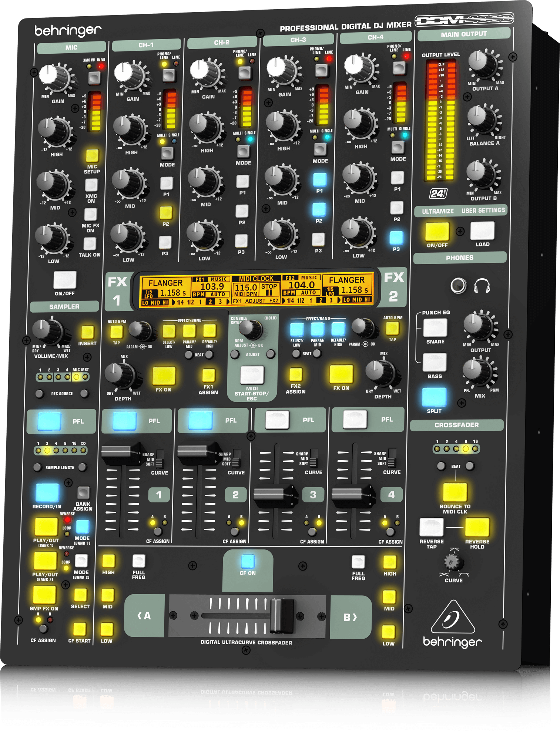Toggle the blue CF ON button
Viewport: 560px width, 740px height.
tap(248, 561)
